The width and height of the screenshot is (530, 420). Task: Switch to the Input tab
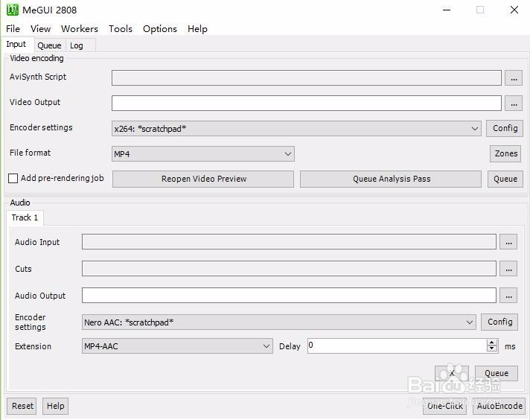16,44
